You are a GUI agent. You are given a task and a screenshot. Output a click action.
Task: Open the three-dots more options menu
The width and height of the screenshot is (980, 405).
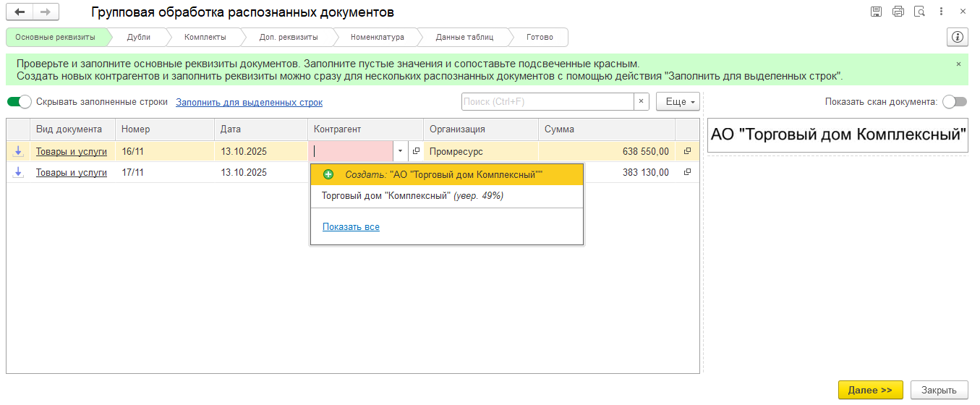pos(941,12)
